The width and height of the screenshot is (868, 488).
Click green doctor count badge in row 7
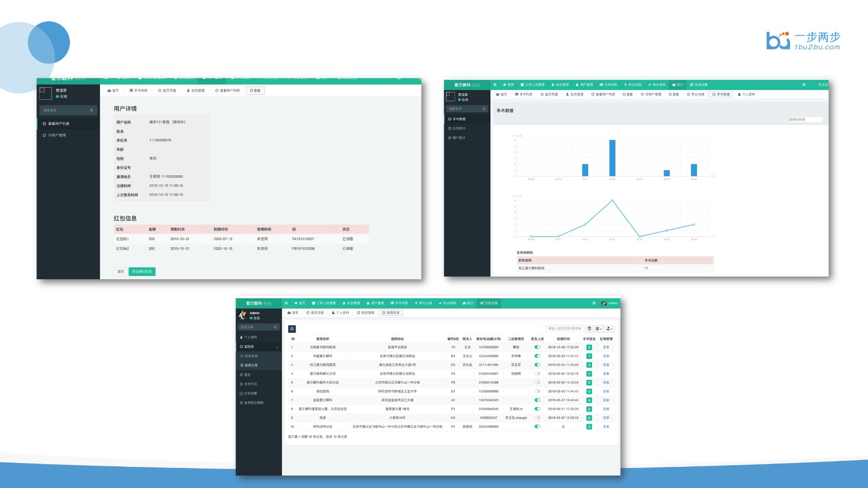[x=589, y=400]
